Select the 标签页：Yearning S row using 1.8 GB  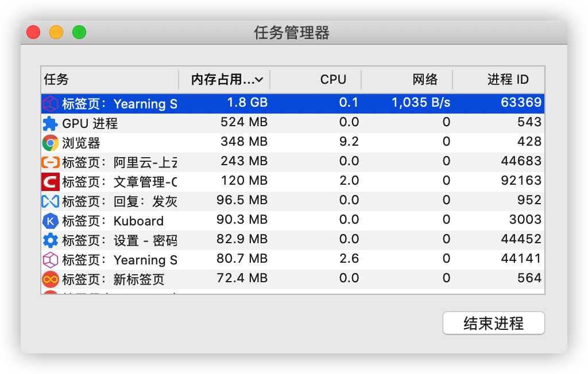pos(292,104)
